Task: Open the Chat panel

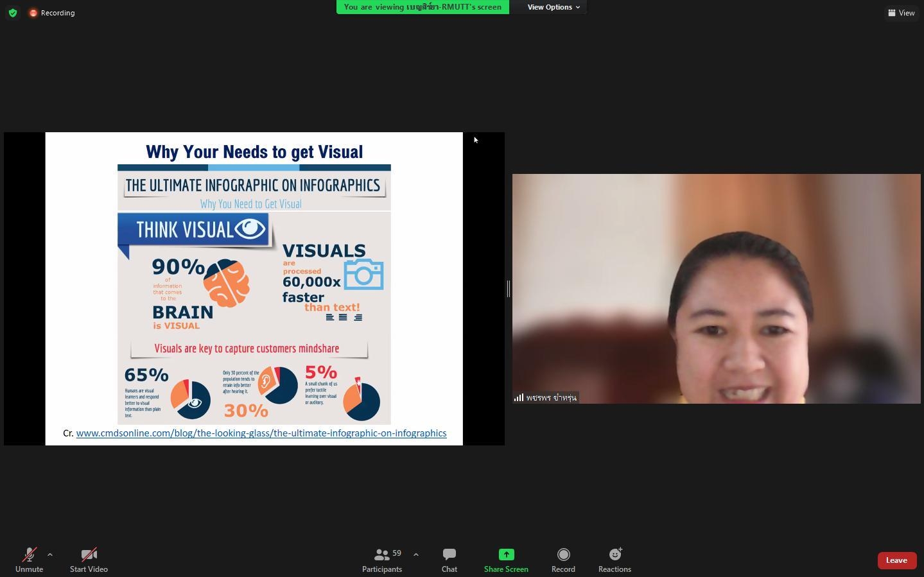Action: (x=449, y=560)
